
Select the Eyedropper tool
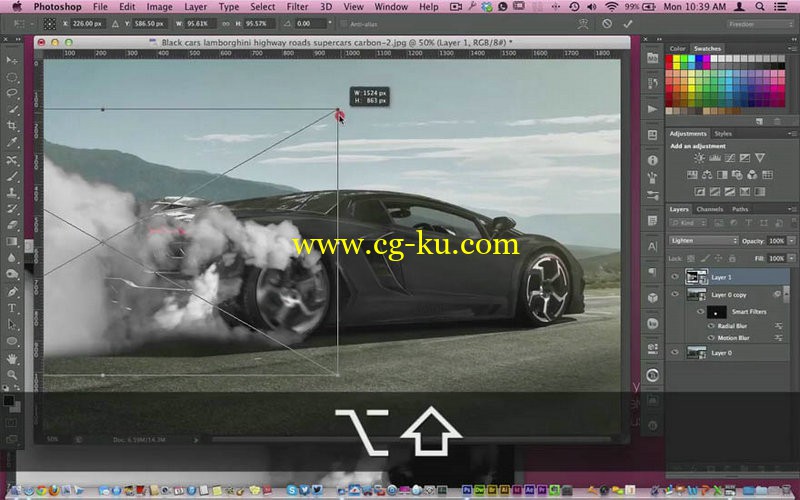(x=11, y=142)
